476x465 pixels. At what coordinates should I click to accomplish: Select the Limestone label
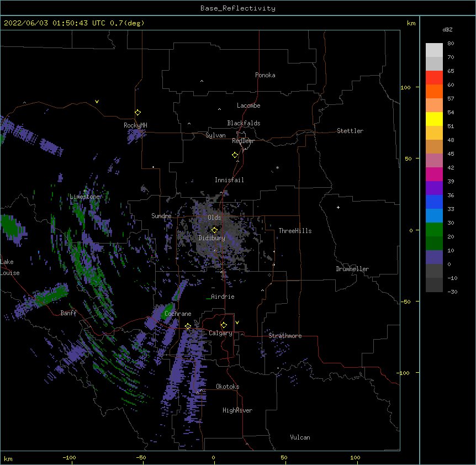85,197
